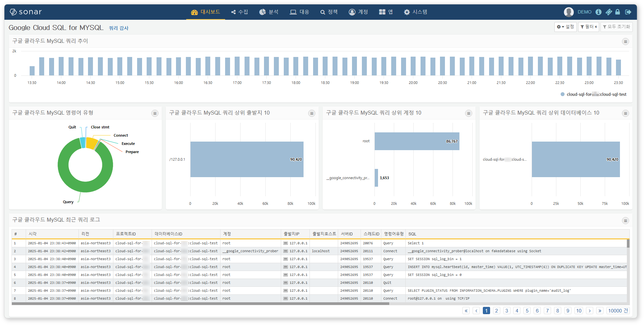Click the logout icon in header
Viewport: 644px width, 325px height.
pyautogui.click(x=628, y=12)
